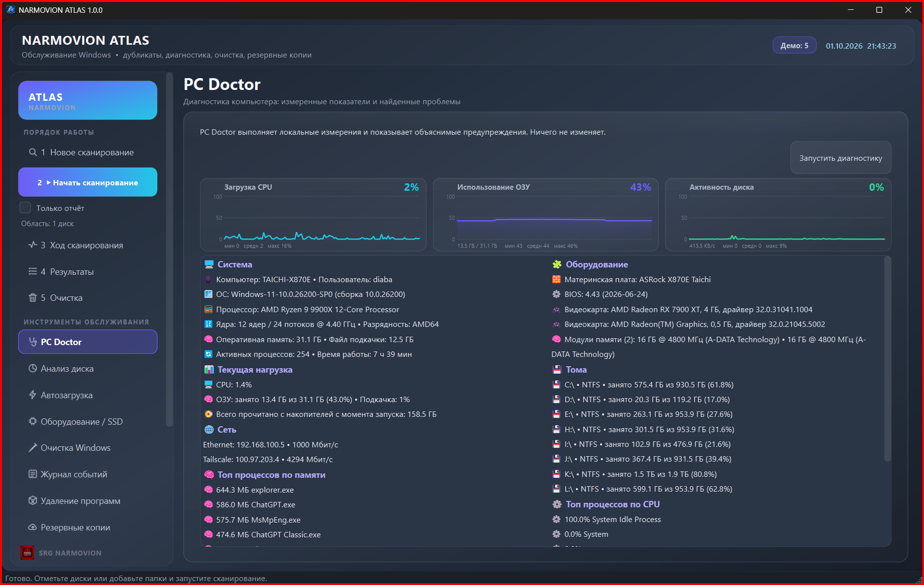
Task: Click '100.0% System Idle Process' row
Action: 606,519
